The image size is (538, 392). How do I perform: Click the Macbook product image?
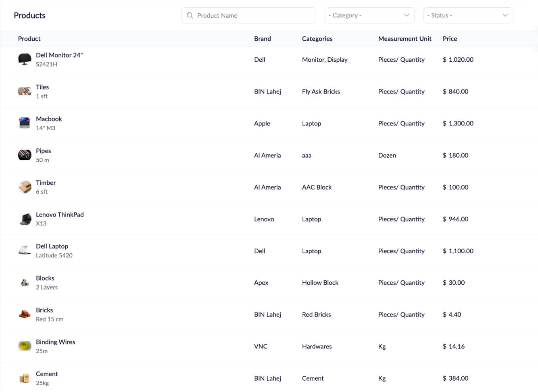tap(24, 123)
